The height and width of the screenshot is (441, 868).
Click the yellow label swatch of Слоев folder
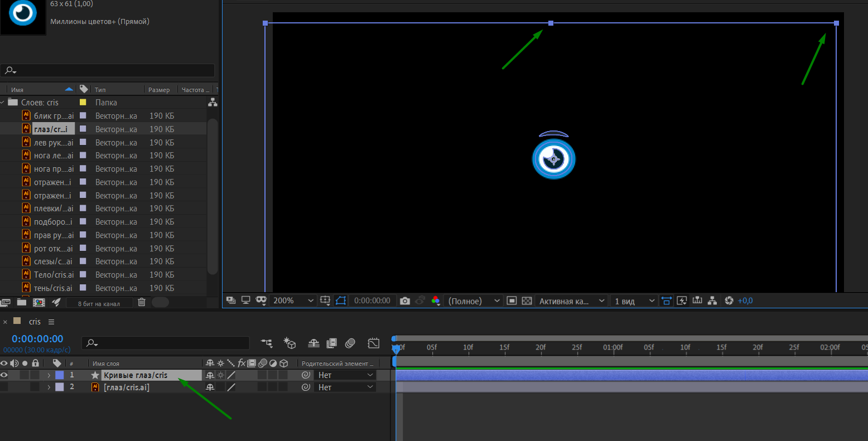(83, 102)
